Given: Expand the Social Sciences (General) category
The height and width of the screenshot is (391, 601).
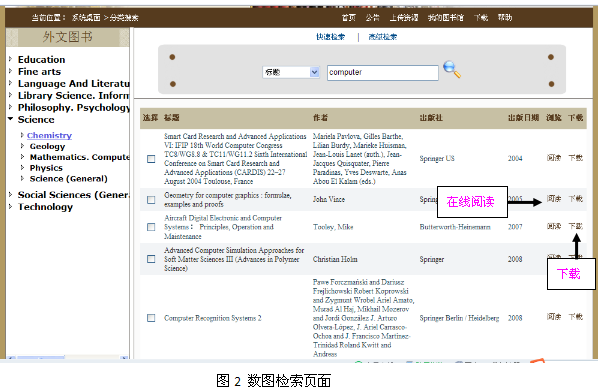Looking at the screenshot, I should tap(11, 194).
